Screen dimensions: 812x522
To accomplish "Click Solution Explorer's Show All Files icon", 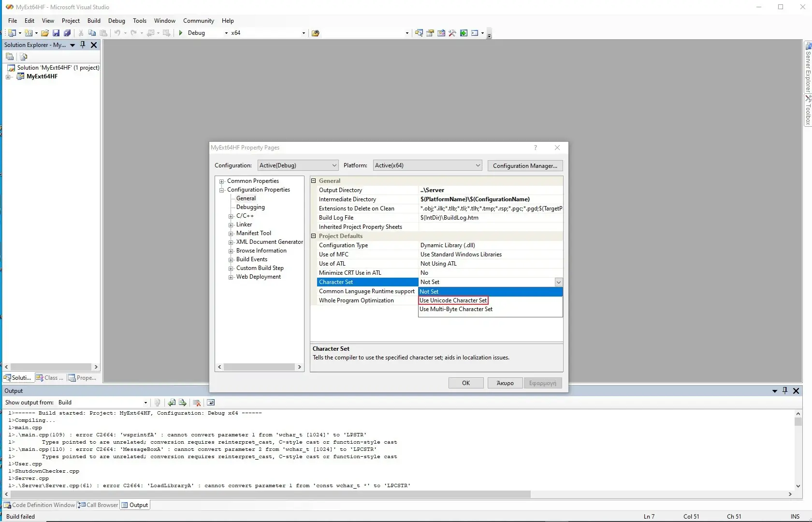I will (23, 57).
